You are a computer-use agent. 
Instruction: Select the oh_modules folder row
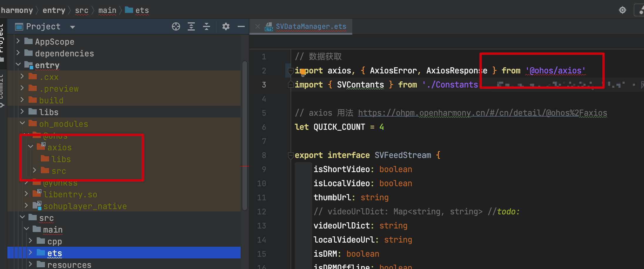click(124, 124)
